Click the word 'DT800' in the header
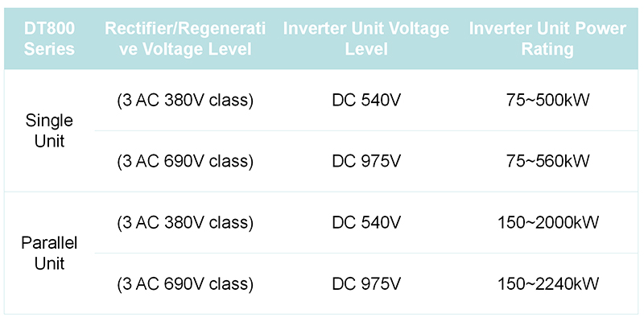Image resolution: width=644 pixels, height=322 pixels. coord(49,29)
